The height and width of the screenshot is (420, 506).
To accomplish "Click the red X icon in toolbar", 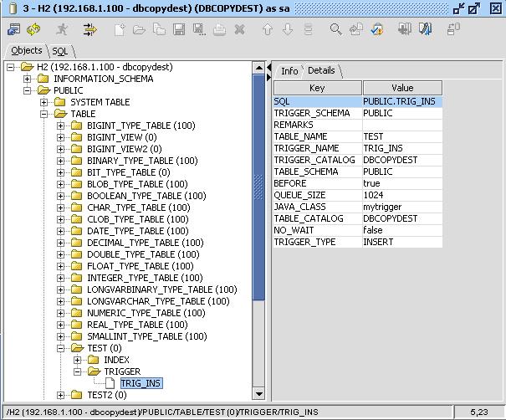I will coord(239,29).
